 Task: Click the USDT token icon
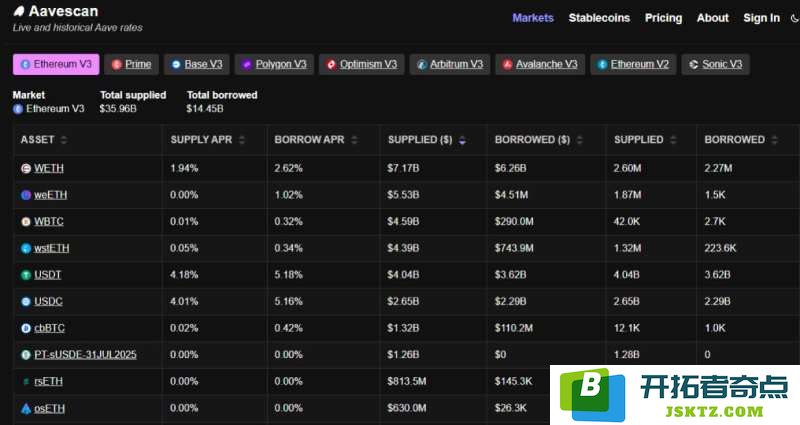tap(26, 275)
